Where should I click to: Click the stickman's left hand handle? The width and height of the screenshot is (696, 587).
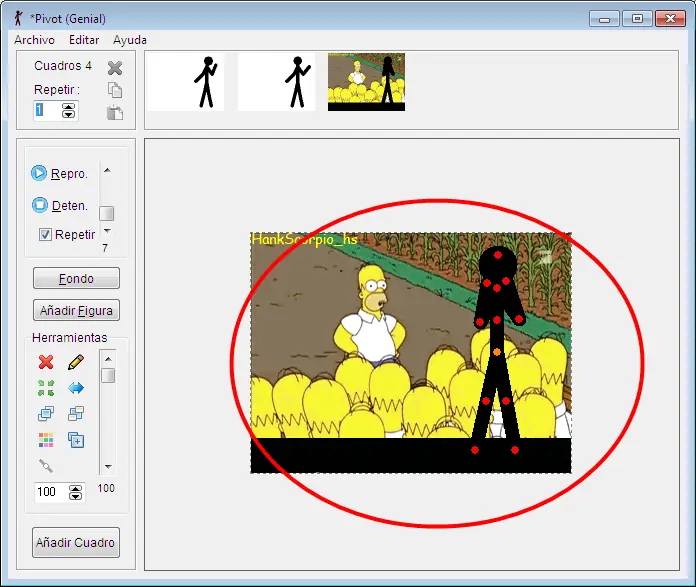479,321
